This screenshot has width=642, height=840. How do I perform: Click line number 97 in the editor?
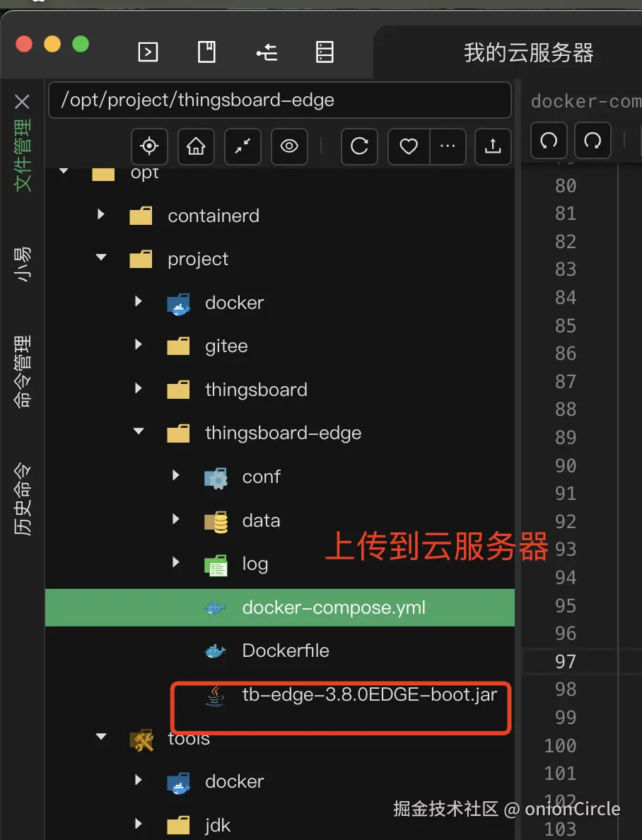(566, 661)
